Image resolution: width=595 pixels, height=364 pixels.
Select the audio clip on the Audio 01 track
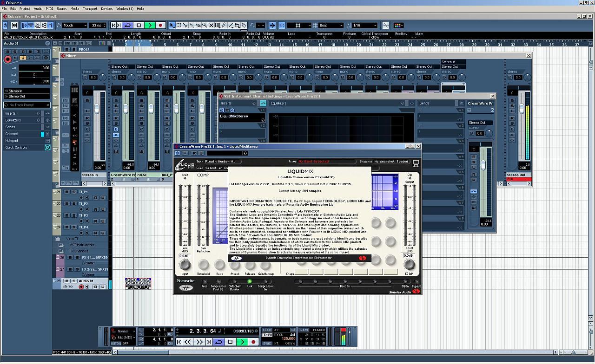[x=138, y=284]
